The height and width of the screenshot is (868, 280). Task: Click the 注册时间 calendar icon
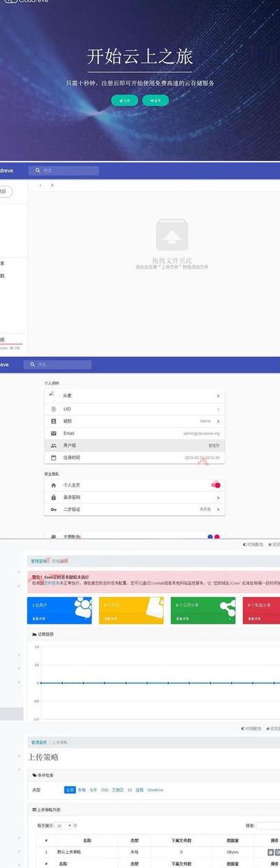53,457
